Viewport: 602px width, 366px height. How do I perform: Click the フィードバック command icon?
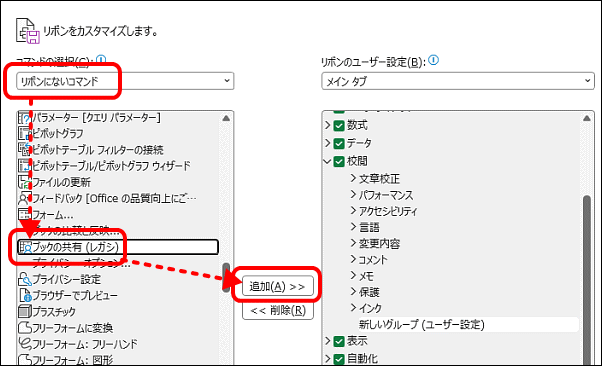pyautogui.click(x=25, y=198)
